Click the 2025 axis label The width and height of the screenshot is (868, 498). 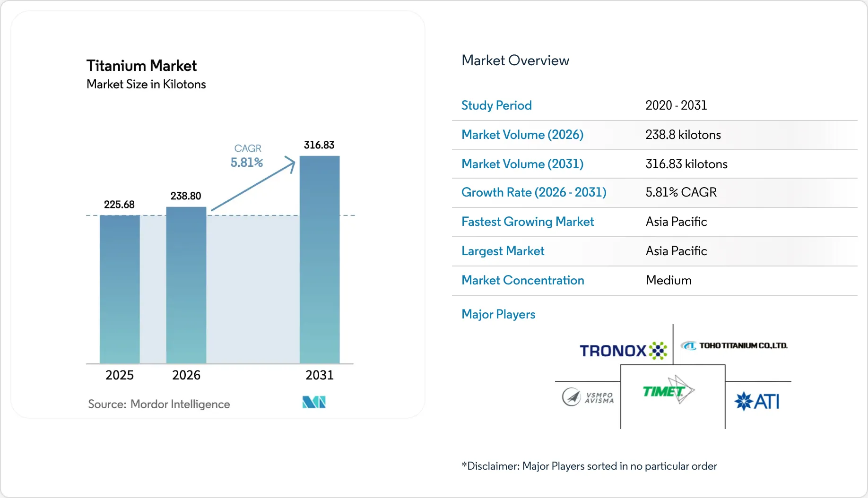coord(120,375)
